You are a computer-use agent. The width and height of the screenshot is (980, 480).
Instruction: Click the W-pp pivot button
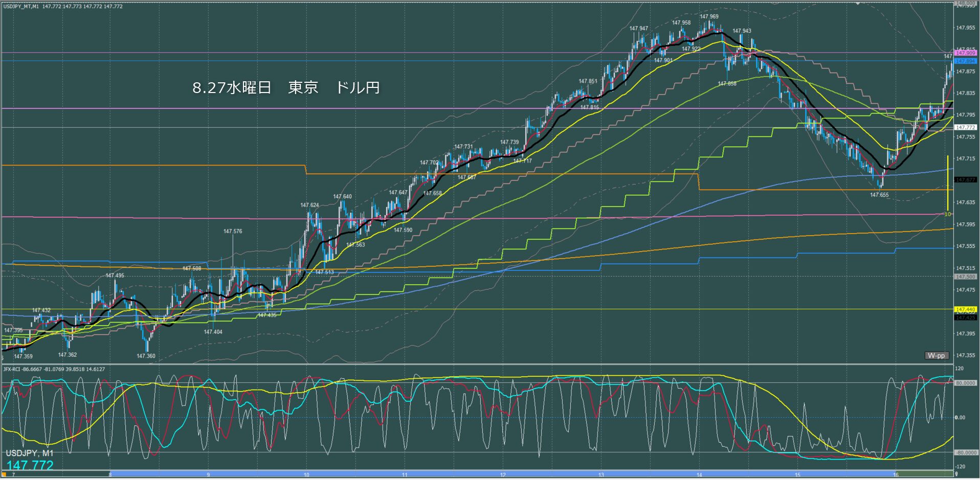tap(937, 355)
